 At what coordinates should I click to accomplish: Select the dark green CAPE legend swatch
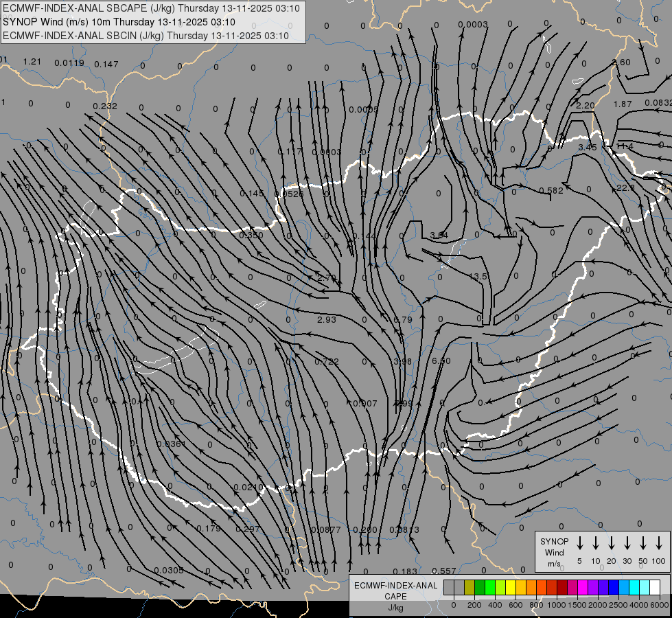(480, 588)
